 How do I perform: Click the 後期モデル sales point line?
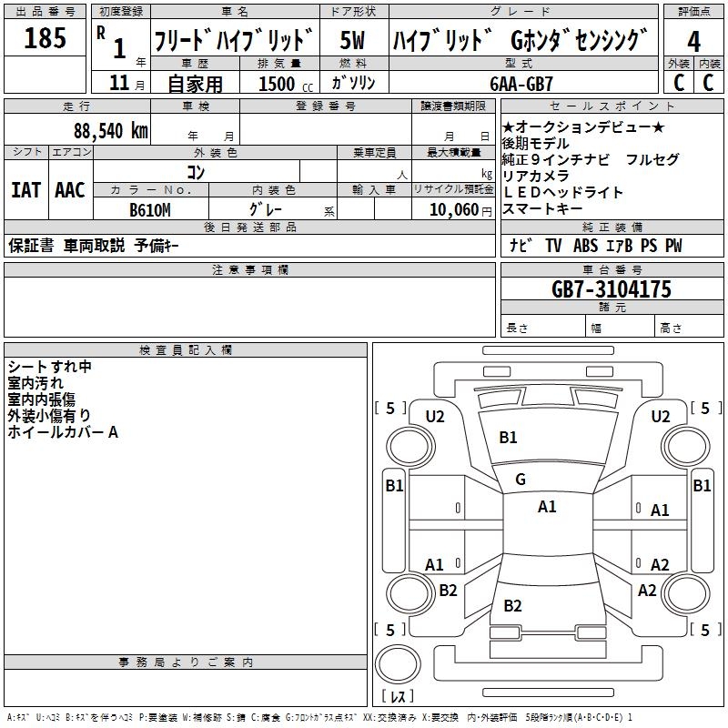535,144
